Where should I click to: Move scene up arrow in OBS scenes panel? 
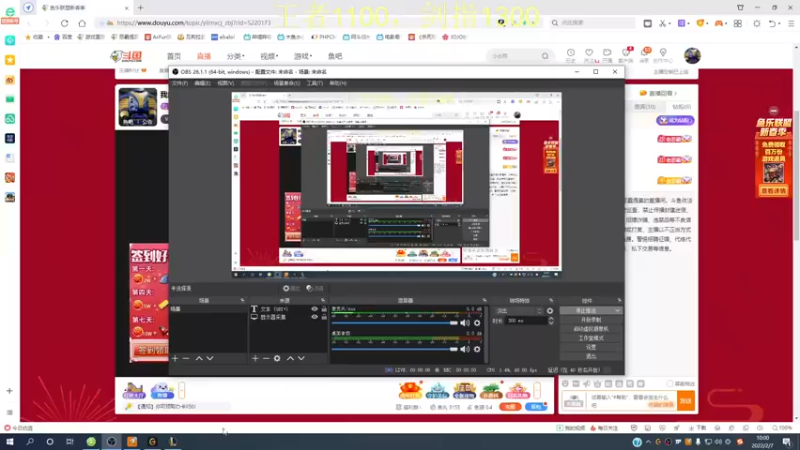point(199,359)
